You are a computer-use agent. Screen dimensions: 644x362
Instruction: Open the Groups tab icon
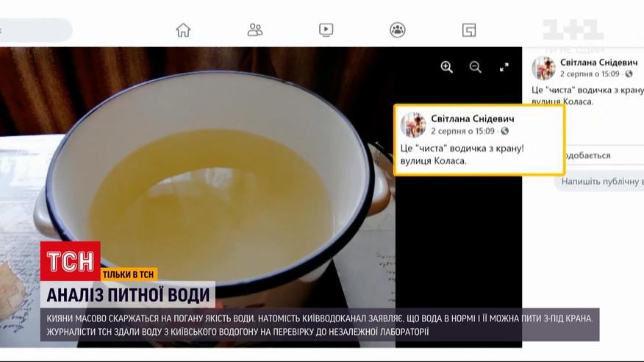398,30
